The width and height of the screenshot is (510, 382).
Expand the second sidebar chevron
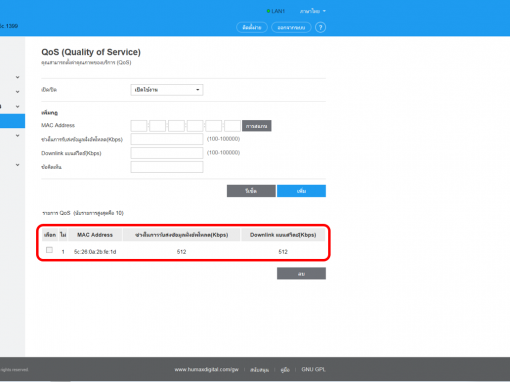18,92
